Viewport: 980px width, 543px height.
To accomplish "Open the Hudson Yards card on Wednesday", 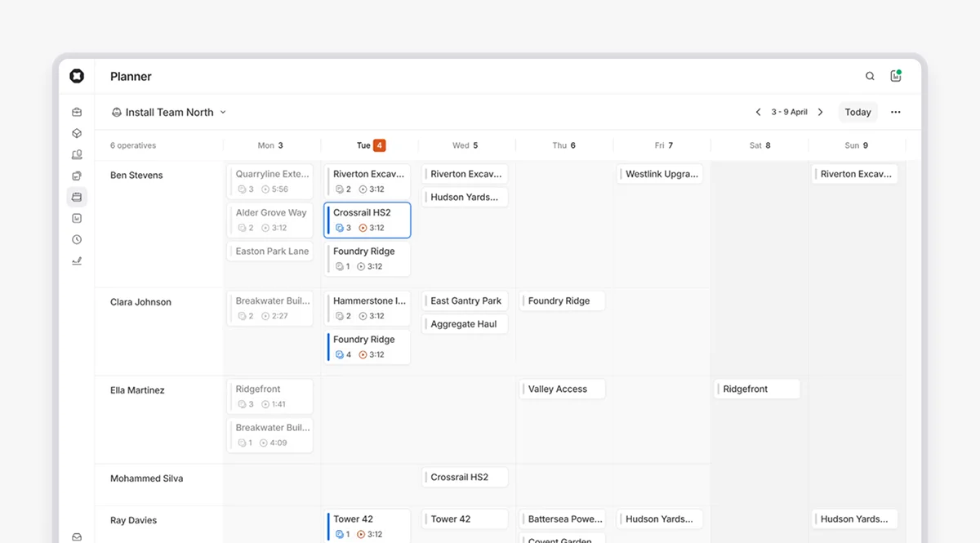I will click(465, 197).
